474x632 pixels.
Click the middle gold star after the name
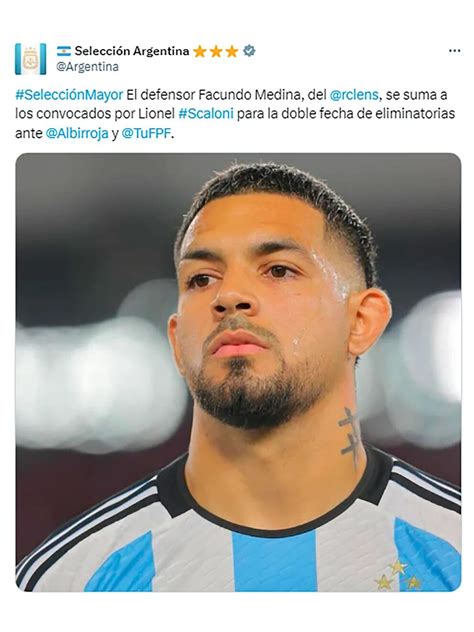tap(216, 52)
